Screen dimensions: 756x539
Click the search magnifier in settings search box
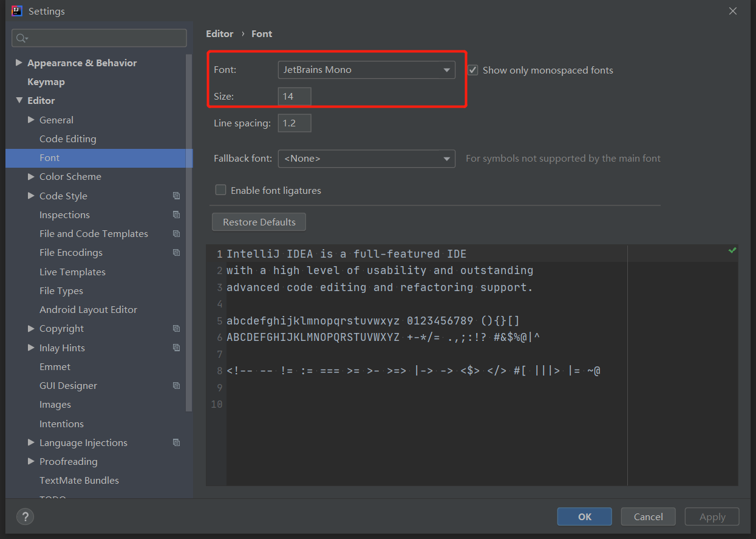[x=20, y=38]
